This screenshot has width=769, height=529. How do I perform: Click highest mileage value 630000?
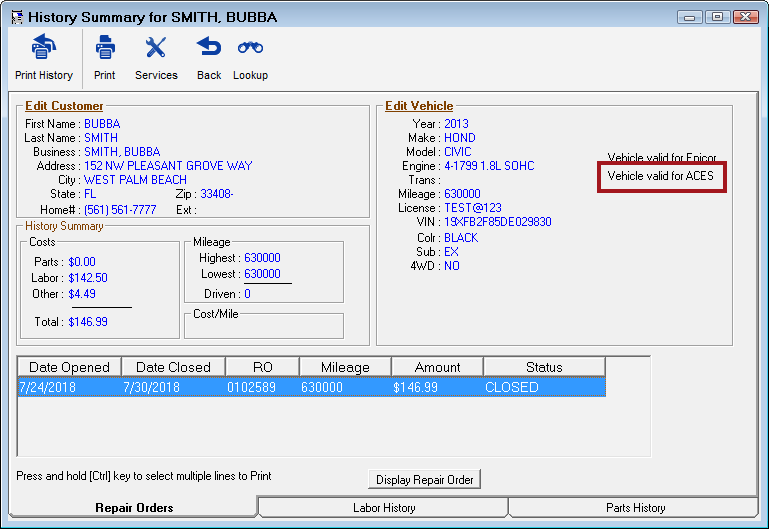[262, 258]
